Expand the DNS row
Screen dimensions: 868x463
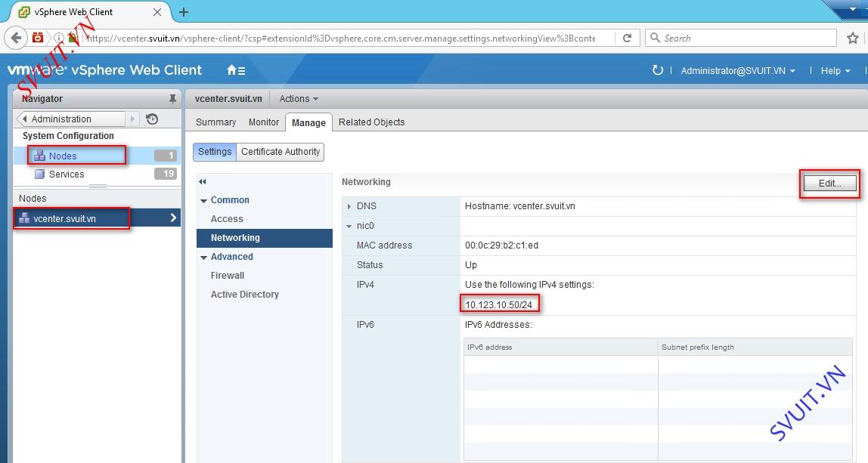349,206
